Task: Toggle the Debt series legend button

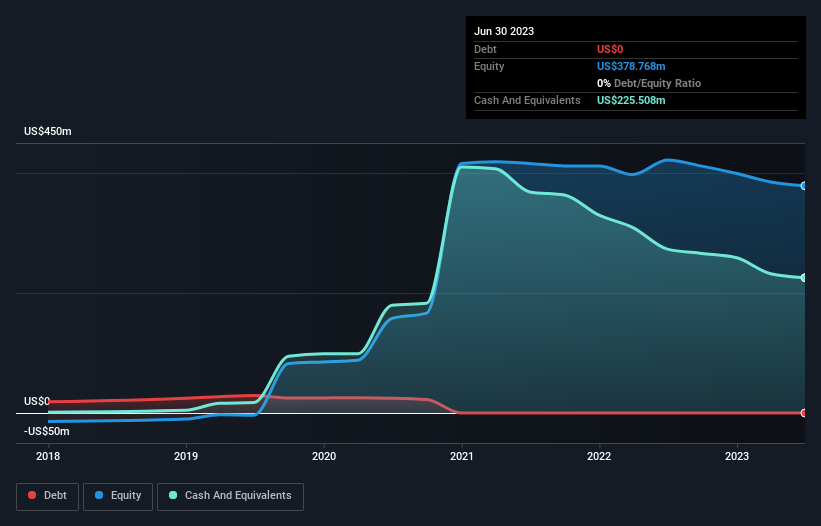Action: tap(47, 496)
